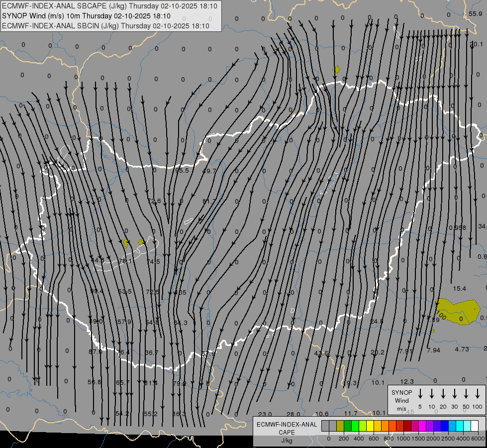Click the 44.8 value near the lake
Viewport: 487px width, 448px height.
[97, 260]
